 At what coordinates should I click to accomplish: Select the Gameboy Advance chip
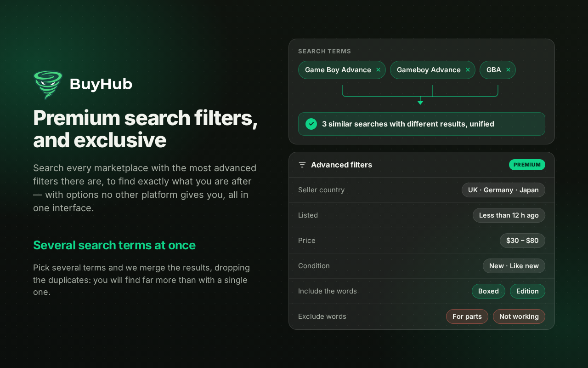coord(432,70)
